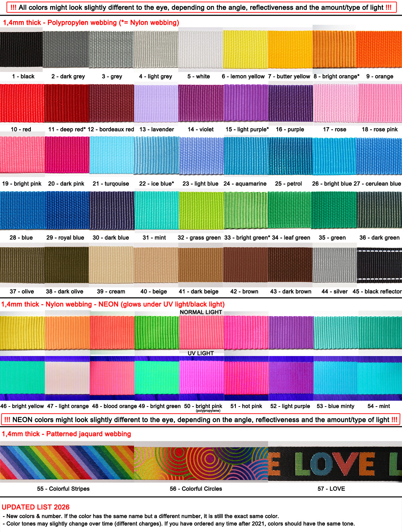Viewport: 402px width, 532px height.
Task: Click the 27 - cerulean blue swatch
Action: coord(379,156)
